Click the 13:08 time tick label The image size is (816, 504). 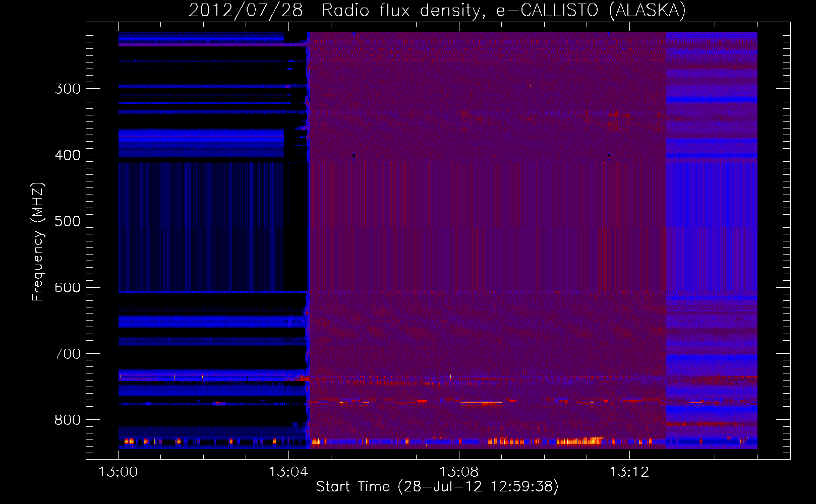click(x=459, y=472)
